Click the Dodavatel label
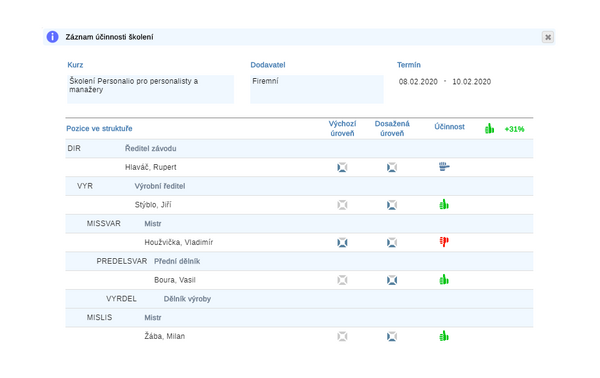Image resolution: width=600 pixels, height=378 pixels. pos(268,65)
